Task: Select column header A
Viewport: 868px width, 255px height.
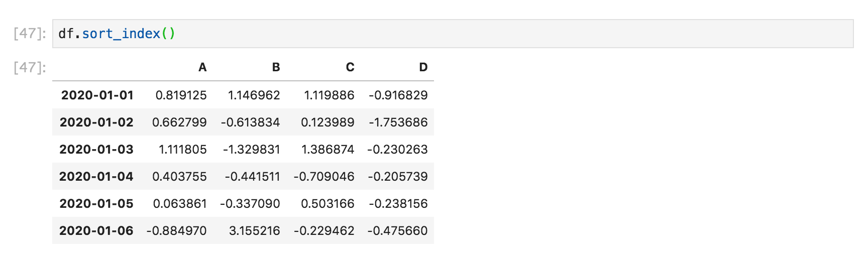Action: [202, 67]
